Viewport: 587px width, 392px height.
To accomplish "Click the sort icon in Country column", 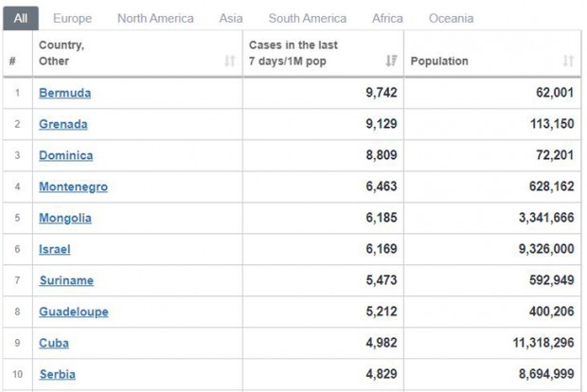I will [229, 61].
